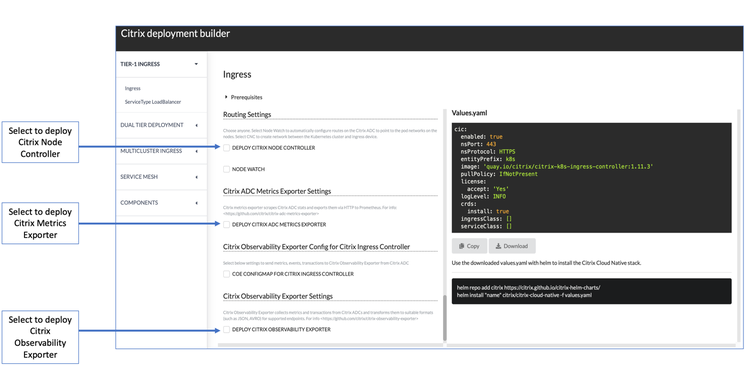Click the Ingress page heading
This screenshot has width=750, height=378.
tap(237, 75)
